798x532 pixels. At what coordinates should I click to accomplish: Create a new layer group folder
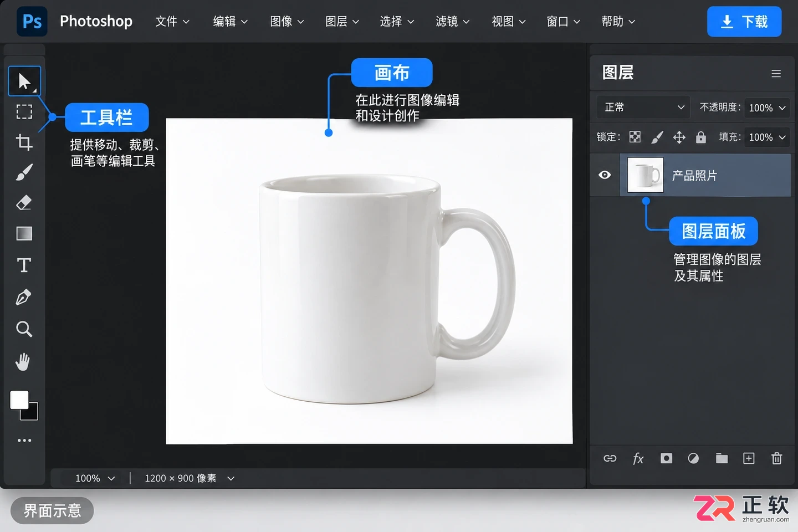pyautogui.click(x=722, y=458)
